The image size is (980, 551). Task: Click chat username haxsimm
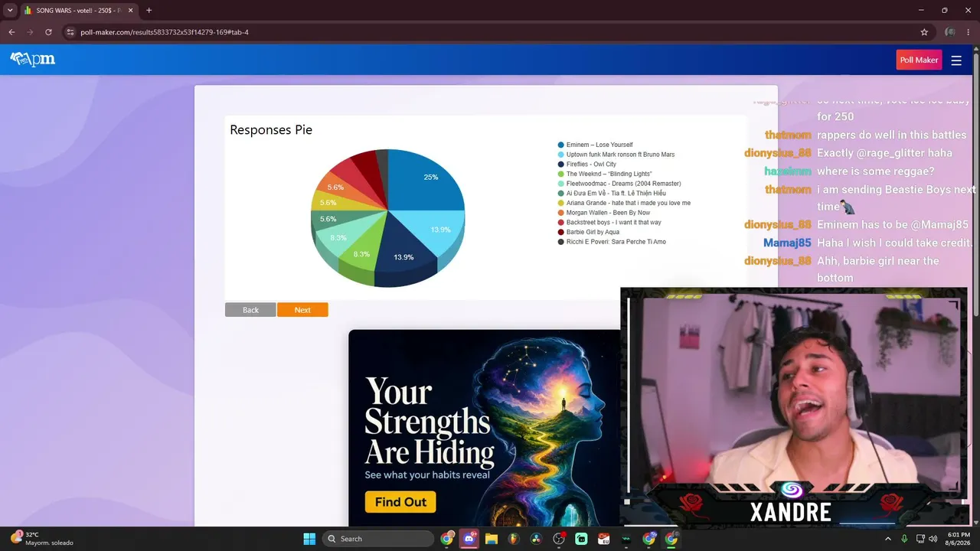pyautogui.click(x=787, y=171)
